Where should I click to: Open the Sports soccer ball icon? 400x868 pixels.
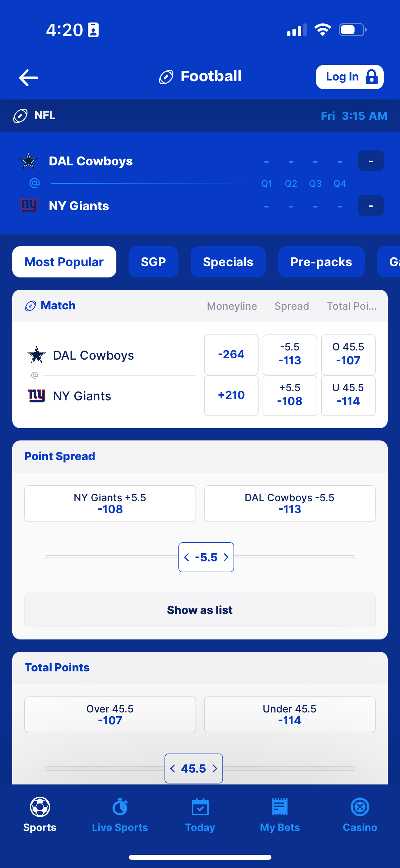(40, 807)
